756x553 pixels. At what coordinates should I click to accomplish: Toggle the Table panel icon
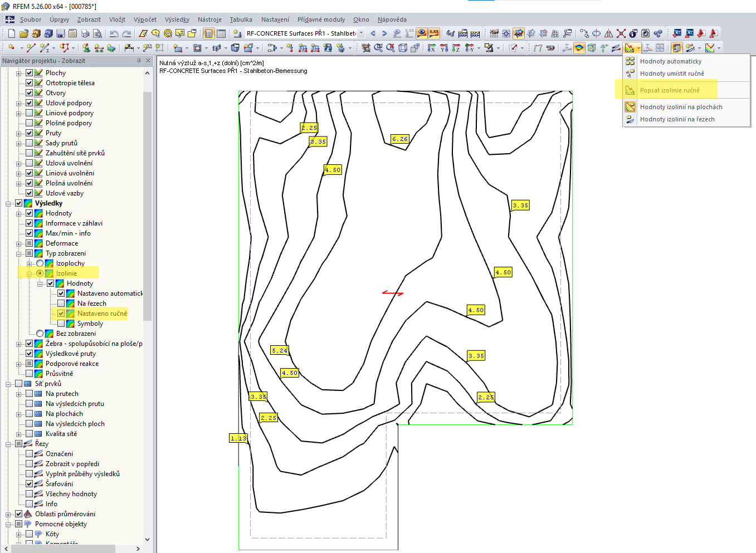click(x=221, y=33)
